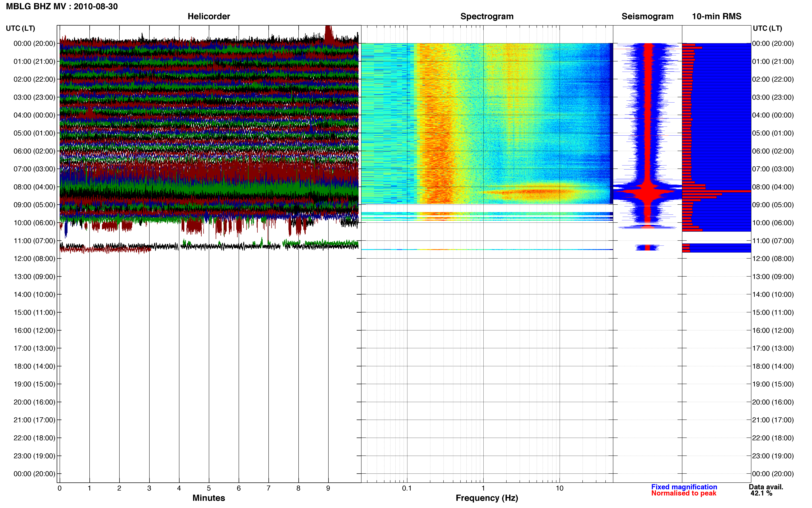Viewport: 812px width, 508px height.
Task: Select bottom left axis label '00:00 (20:00)'
Action: [x=34, y=474]
